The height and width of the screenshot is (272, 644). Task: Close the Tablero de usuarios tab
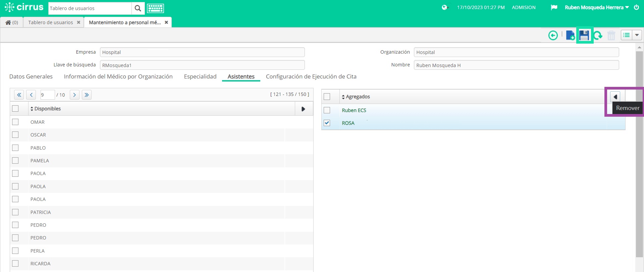(78, 22)
